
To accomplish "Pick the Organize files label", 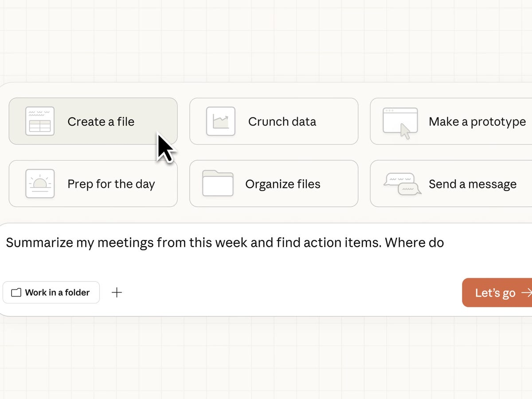I will coord(282,184).
